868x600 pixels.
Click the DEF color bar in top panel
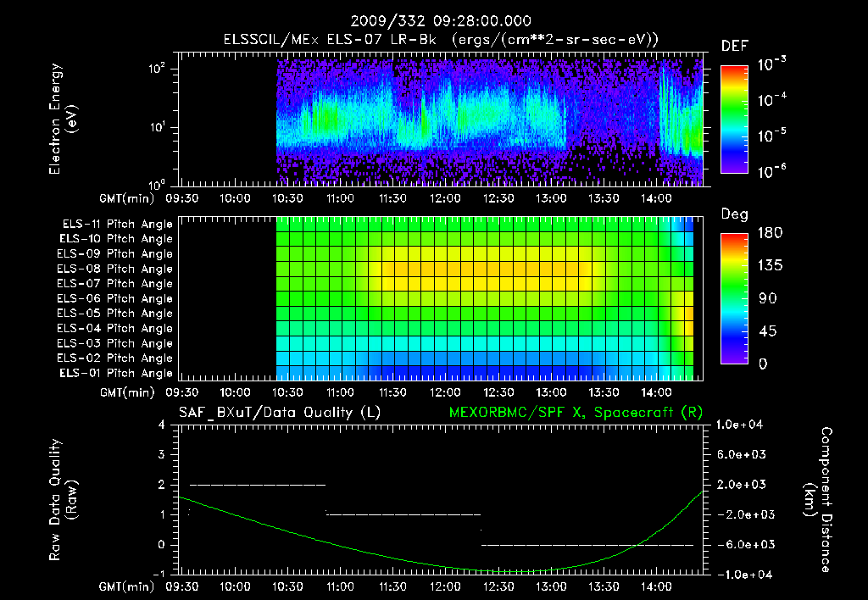[734, 119]
